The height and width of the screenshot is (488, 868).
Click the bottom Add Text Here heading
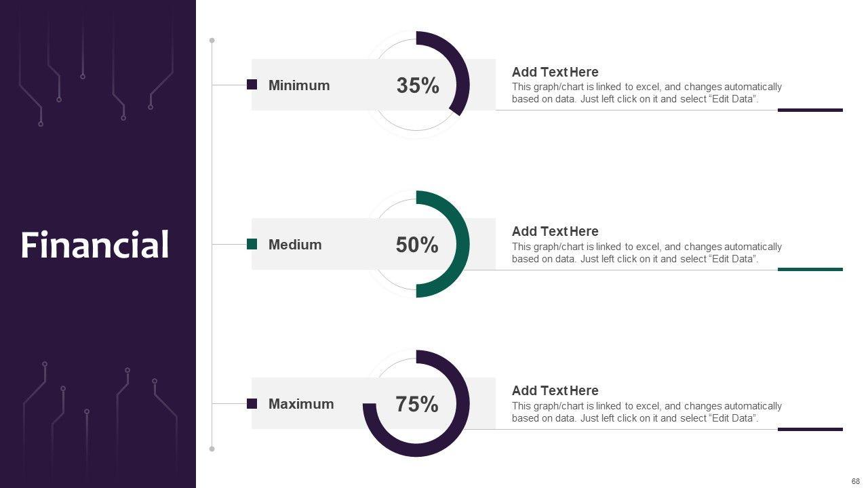pyautogui.click(x=555, y=390)
